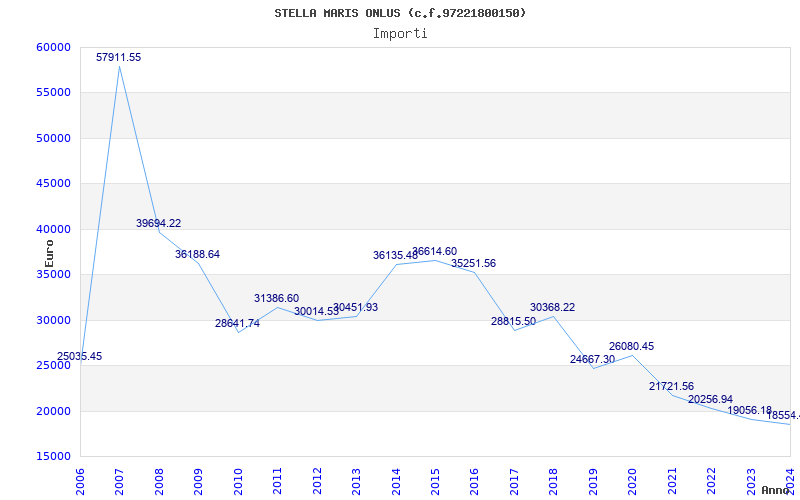Click the 2006 x-axis year label
The width and height of the screenshot is (800, 500).
80,481
